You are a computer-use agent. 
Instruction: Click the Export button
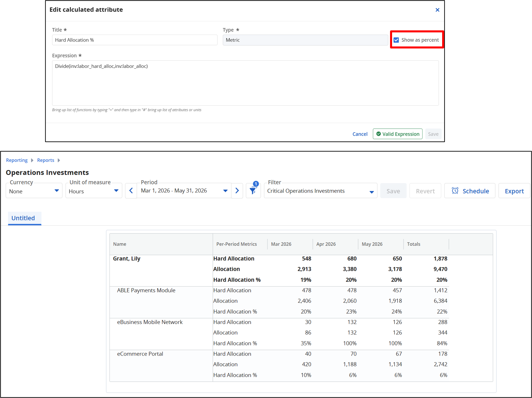[514, 191]
